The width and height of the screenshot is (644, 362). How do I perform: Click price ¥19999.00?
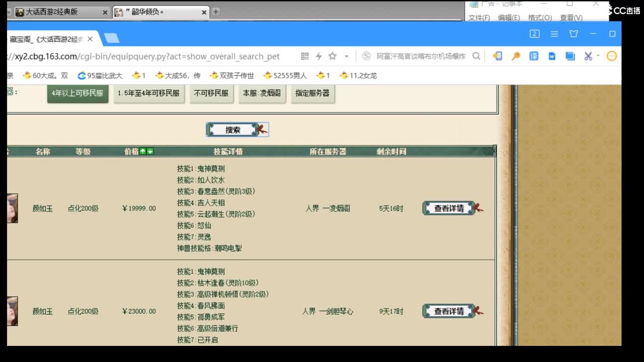[139, 208]
